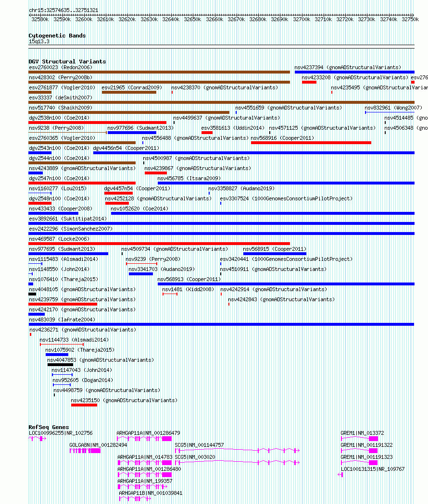The height and width of the screenshot is (504, 428).
Task: Click nsv4239867 gnomAD variant label
Action: 198,169
